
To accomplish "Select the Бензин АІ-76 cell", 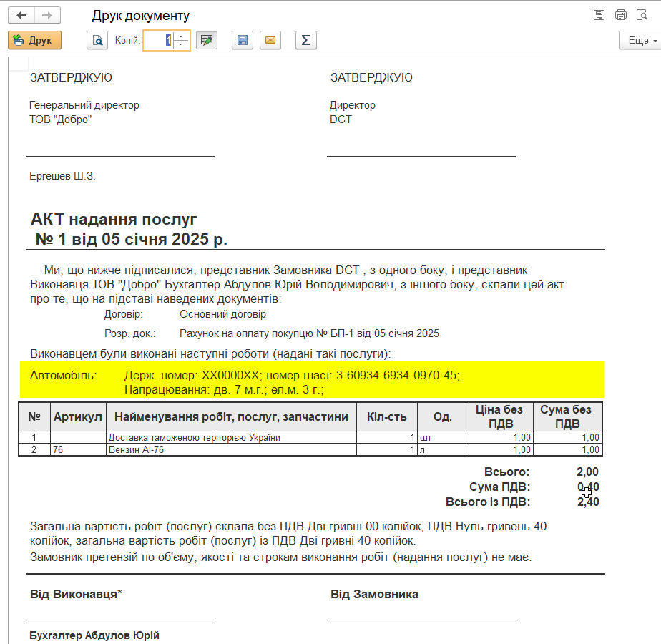I will click(x=231, y=449).
